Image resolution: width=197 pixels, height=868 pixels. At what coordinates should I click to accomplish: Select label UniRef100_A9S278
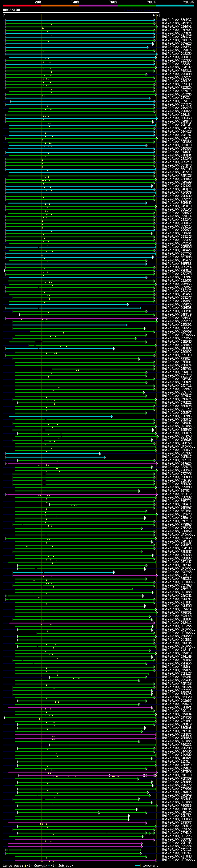coord(177,321)
